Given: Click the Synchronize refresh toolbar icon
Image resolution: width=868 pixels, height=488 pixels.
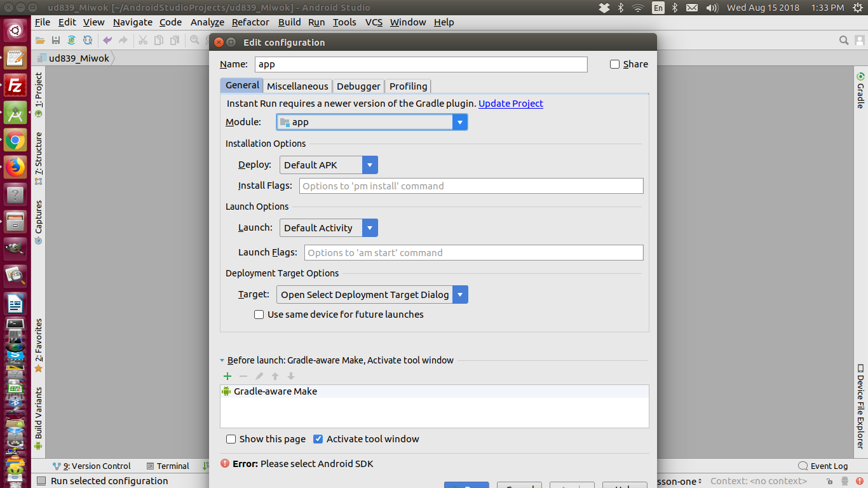Looking at the screenshot, I should pos(87,40).
